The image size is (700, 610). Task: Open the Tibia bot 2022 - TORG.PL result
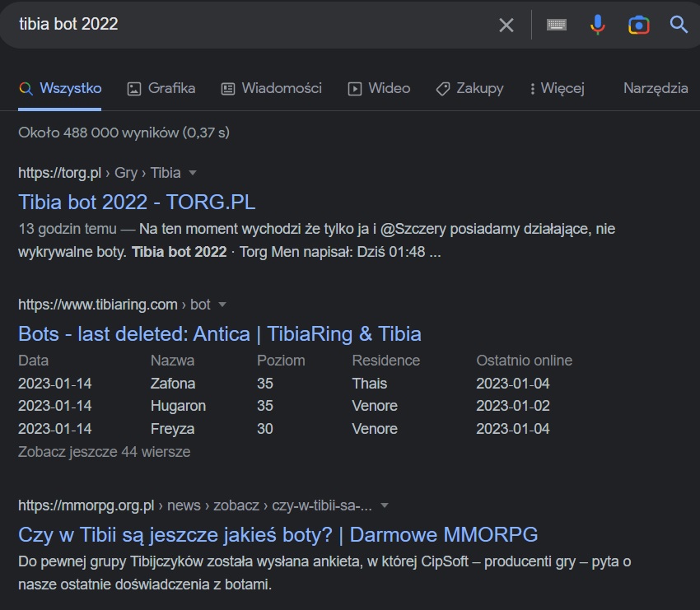(x=137, y=202)
